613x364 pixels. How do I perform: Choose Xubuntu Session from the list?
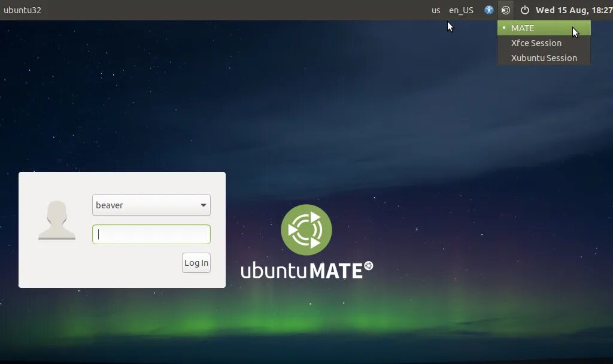point(544,58)
